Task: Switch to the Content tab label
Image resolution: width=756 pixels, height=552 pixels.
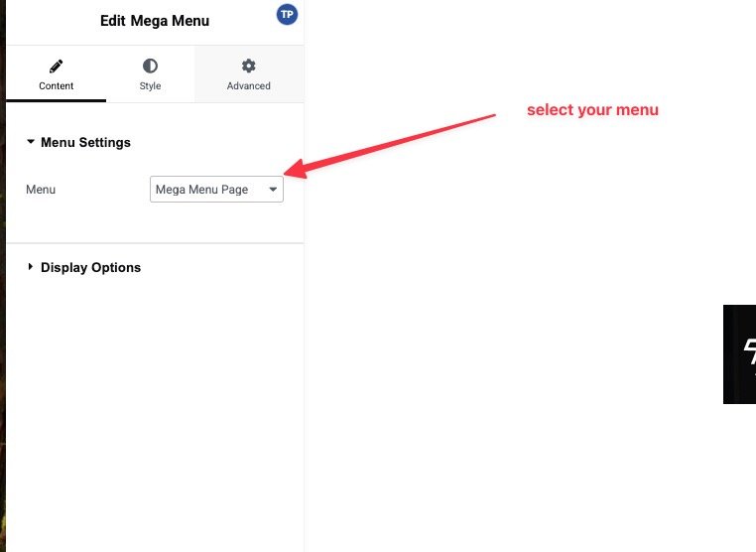Action: click(x=56, y=85)
